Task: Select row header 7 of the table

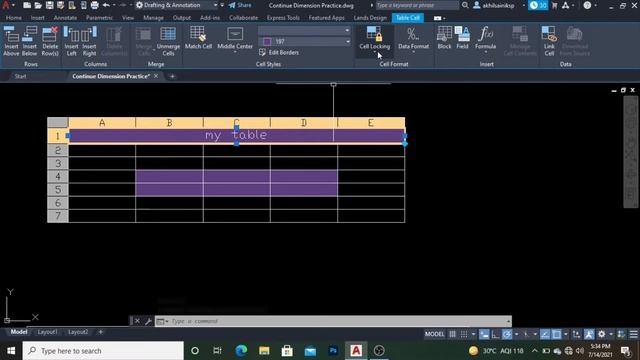Action: (x=58, y=216)
